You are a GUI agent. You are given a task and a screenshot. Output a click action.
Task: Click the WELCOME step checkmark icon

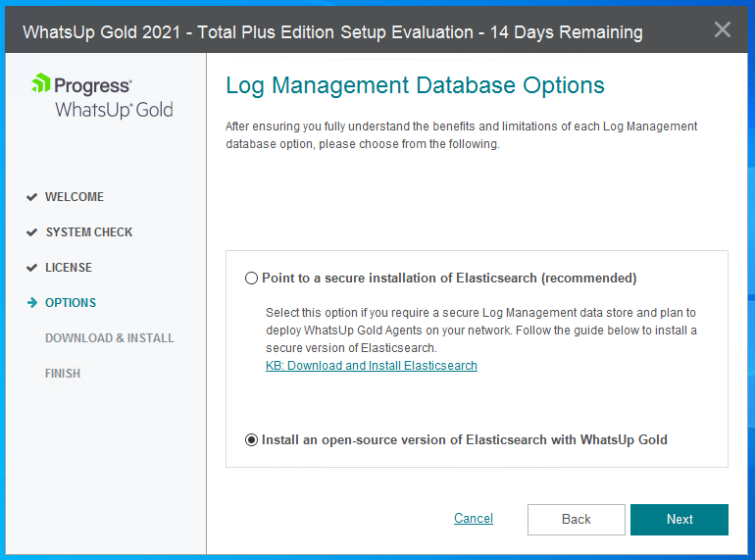coord(31,197)
